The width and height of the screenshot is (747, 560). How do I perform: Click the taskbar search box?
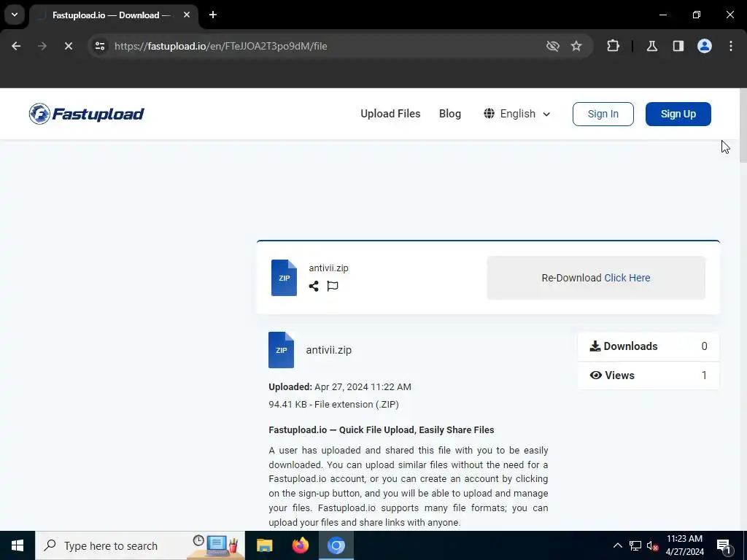click(140, 545)
